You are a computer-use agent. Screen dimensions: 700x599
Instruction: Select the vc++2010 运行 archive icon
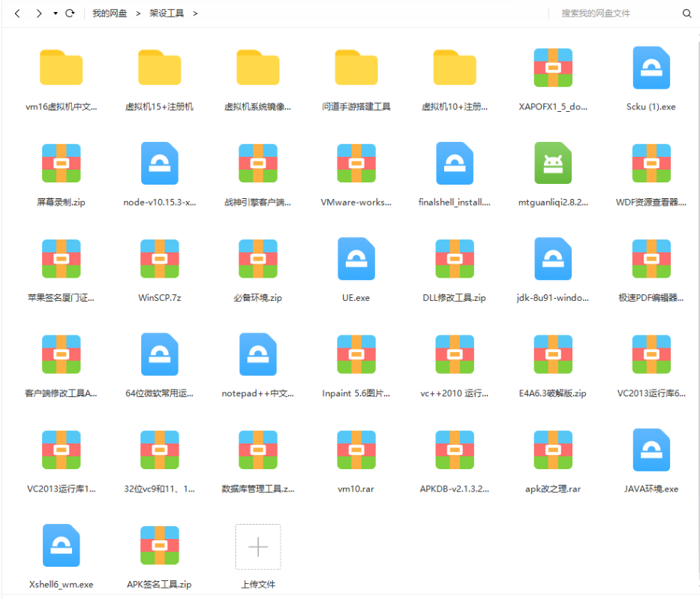pos(455,354)
